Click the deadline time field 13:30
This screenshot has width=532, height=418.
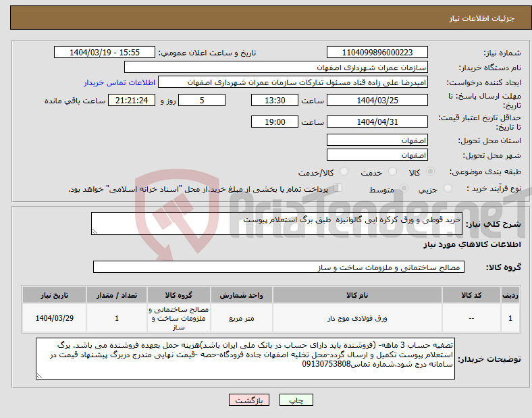pos(275,100)
